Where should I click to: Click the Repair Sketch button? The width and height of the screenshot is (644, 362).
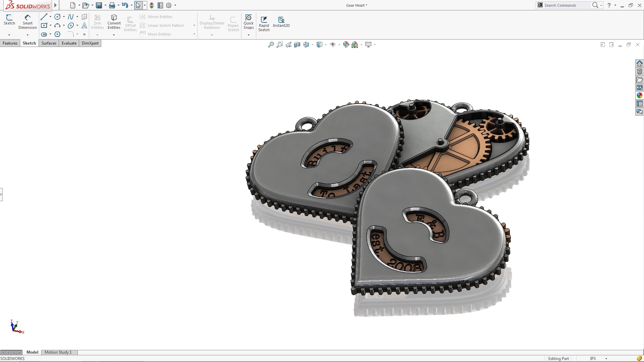233,21
